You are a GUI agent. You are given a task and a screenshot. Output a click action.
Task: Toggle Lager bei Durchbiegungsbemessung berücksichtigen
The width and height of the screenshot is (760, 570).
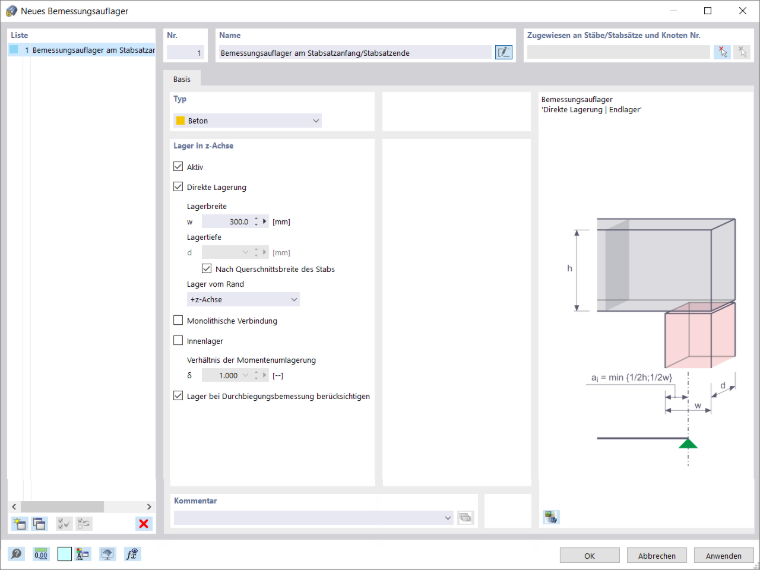tap(178, 396)
